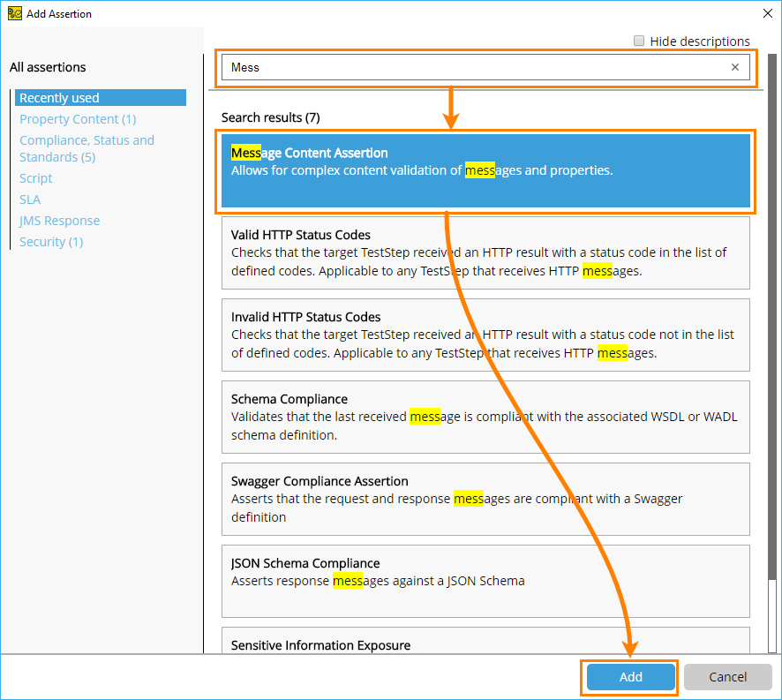Screen dimensions: 782x700
Task: Cancel the Add Assertion dialog
Action: pyautogui.click(x=727, y=676)
